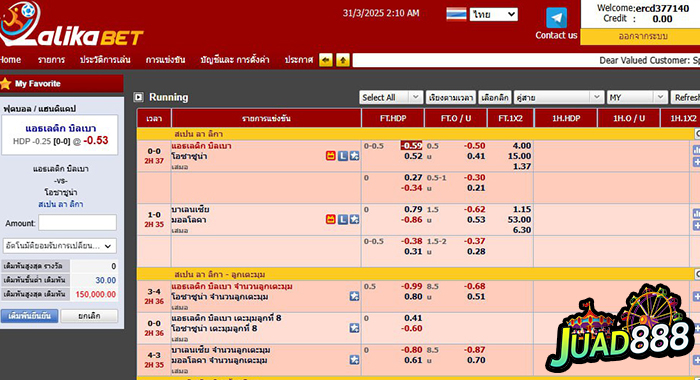Click the Running section play icon
700x380 pixels.
[139, 97]
